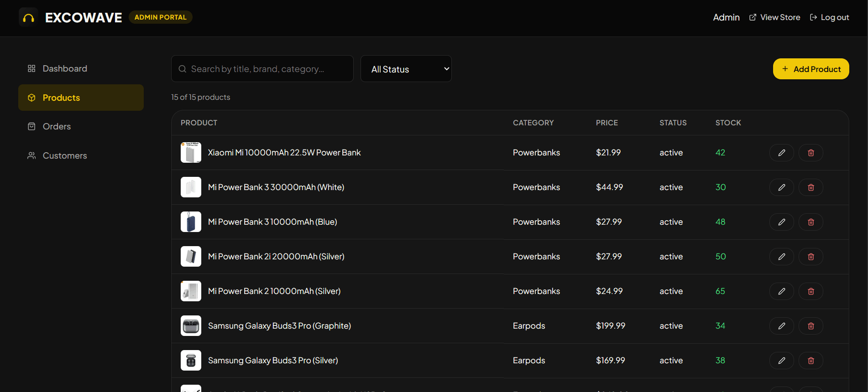Viewport: 868px width, 392px height.
Task: Edit Mi Power Bank 3 10000mAh (Blue)
Action: (x=781, y=222)
